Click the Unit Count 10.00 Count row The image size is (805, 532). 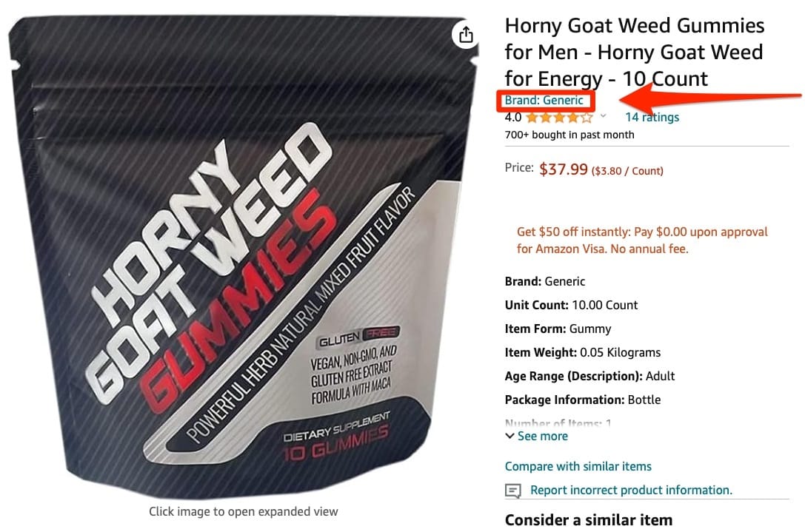[x=571, y=305]
